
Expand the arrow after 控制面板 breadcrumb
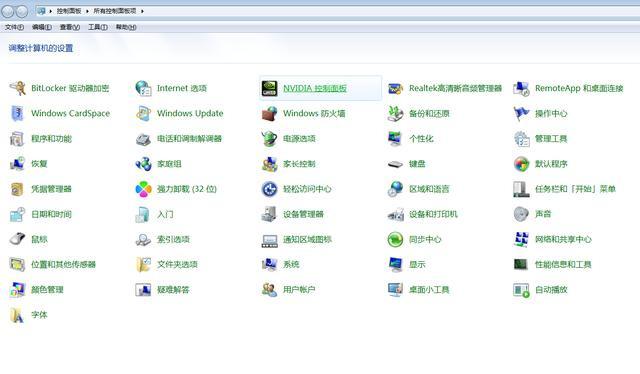87,11
